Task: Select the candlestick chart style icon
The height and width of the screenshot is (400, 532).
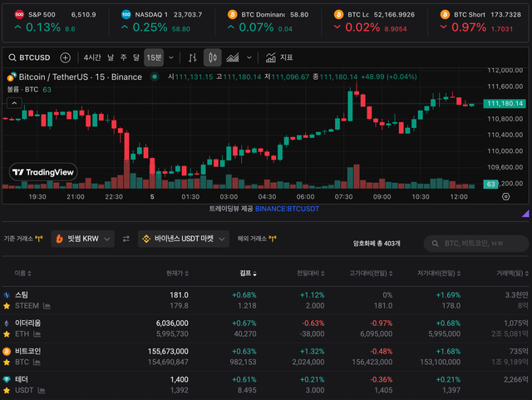Action: tap(213, 57)
